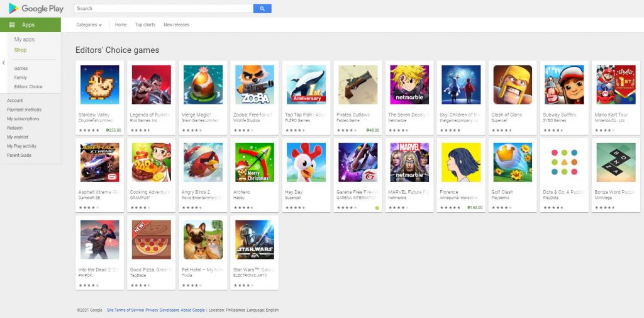Open Dots & Co puzzle icon
Image resolution: width=644 pixels, height=318 pixels.
point(564,162)
